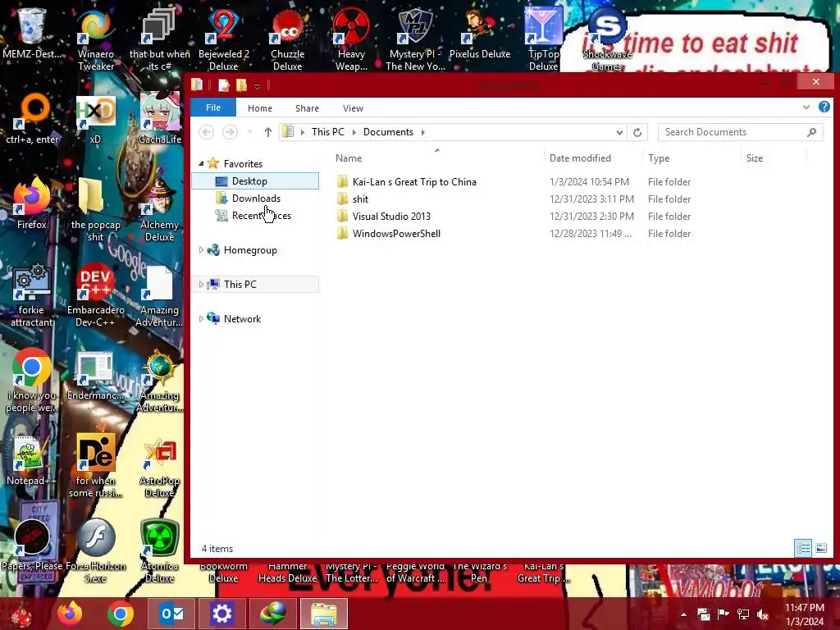Open Chrome from taskbar
The image size is (840, 630).
tap(121, 614)
